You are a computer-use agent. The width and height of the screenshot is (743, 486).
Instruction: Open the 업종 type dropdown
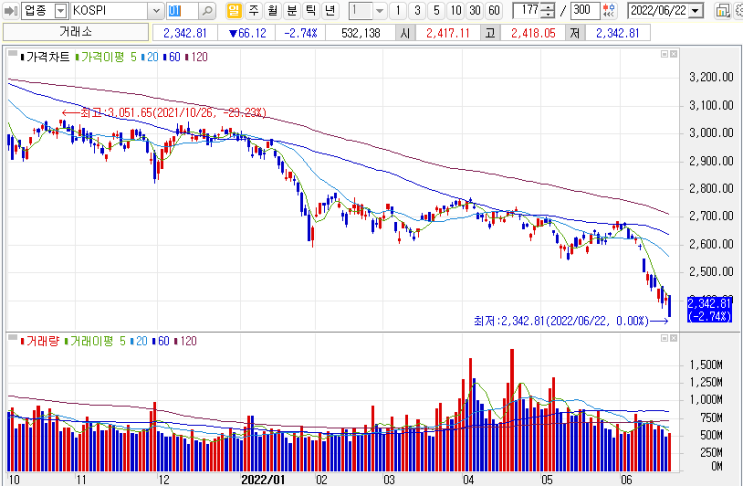61,10
